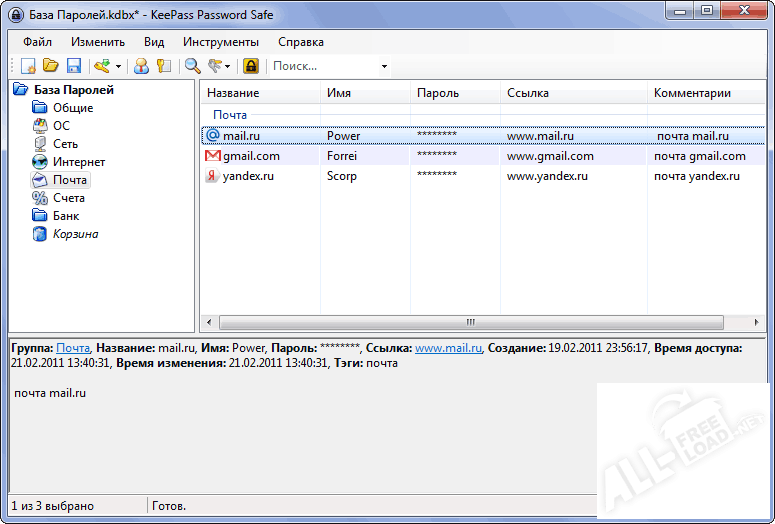
Task: Click the Find magnifier toolbar icon
Action: click(x=192, y=66)
